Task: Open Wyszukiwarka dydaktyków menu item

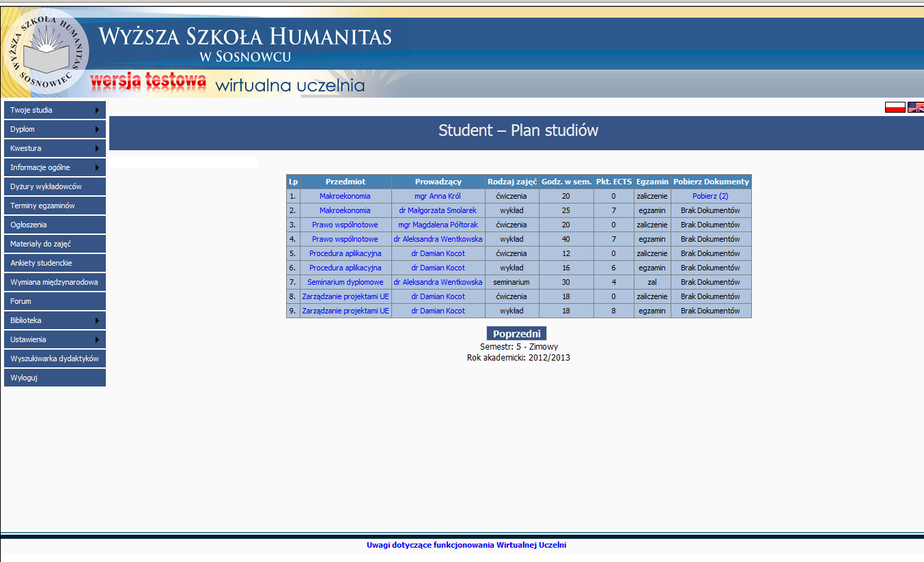Action: [x=55, y=359]
